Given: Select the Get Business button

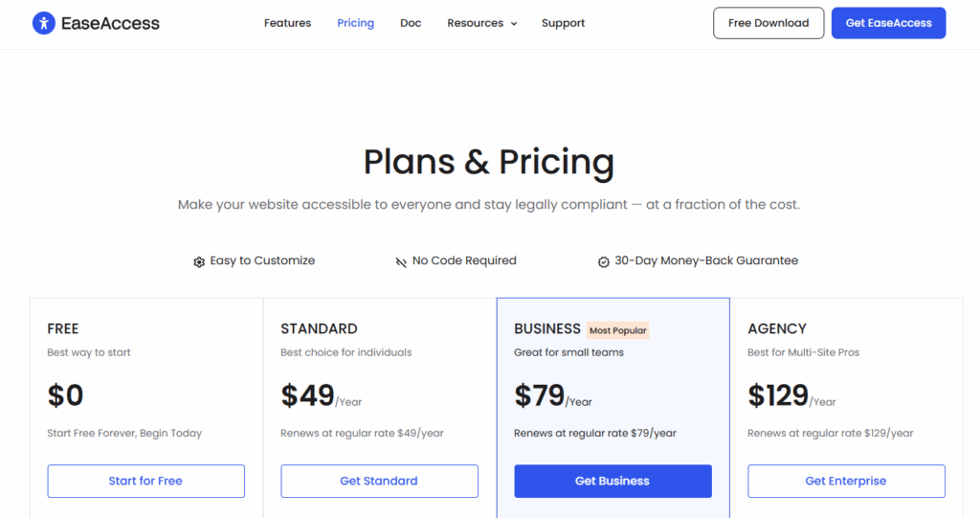Looking at the screenshot, I should 612,481.
